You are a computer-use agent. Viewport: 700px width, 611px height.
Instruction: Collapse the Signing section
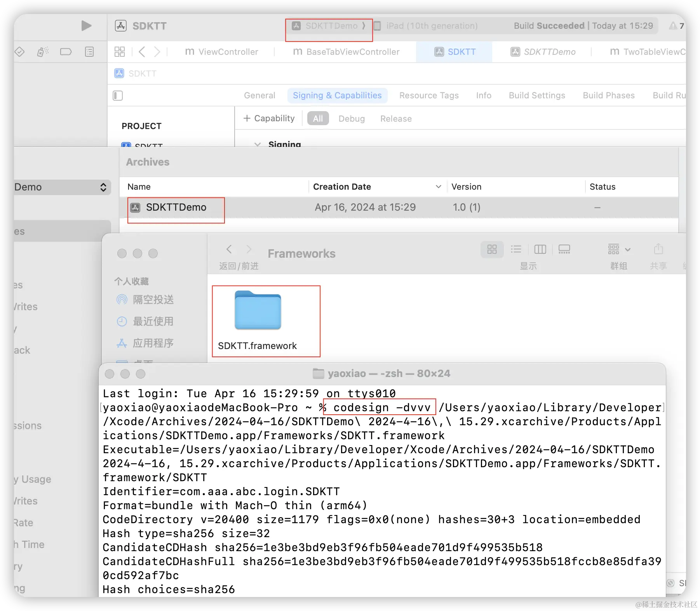coord(257,144)
